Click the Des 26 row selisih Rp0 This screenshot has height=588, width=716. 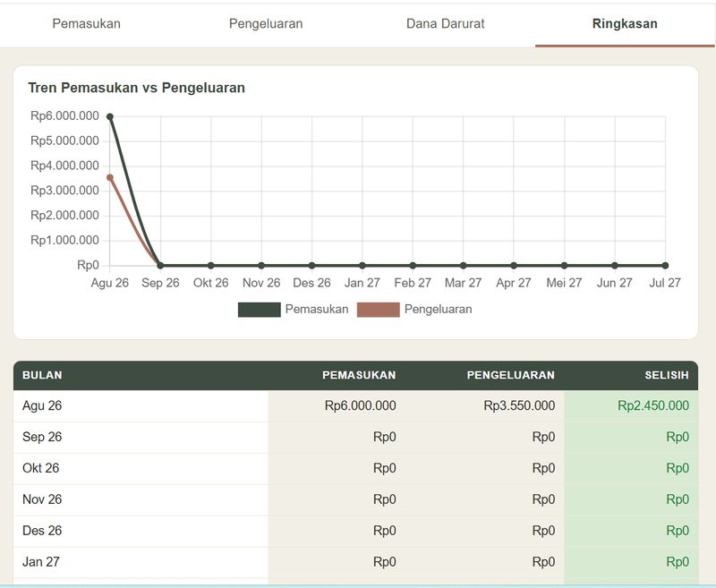click(x=678, y=531)
